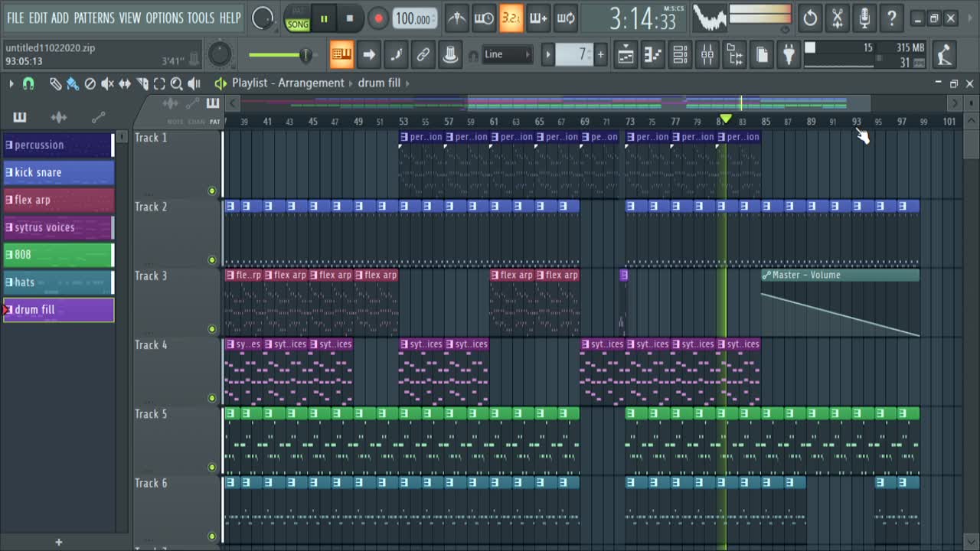Open the Piano roll icon
980x551 pixels.
coord(653,54)
